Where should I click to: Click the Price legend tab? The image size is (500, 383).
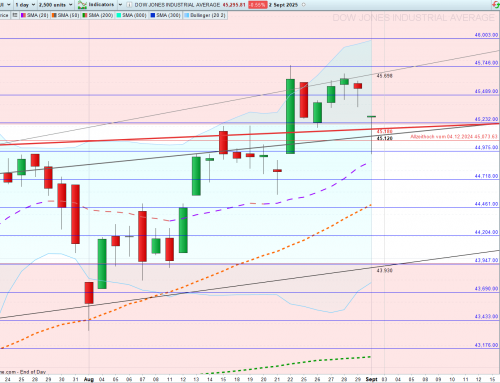point(4,15)
